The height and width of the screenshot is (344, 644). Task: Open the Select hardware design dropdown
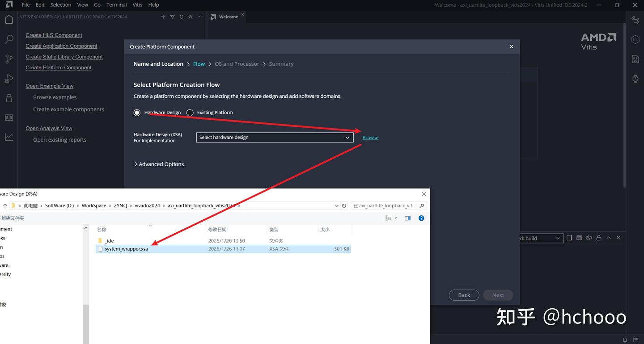(275, 137)
